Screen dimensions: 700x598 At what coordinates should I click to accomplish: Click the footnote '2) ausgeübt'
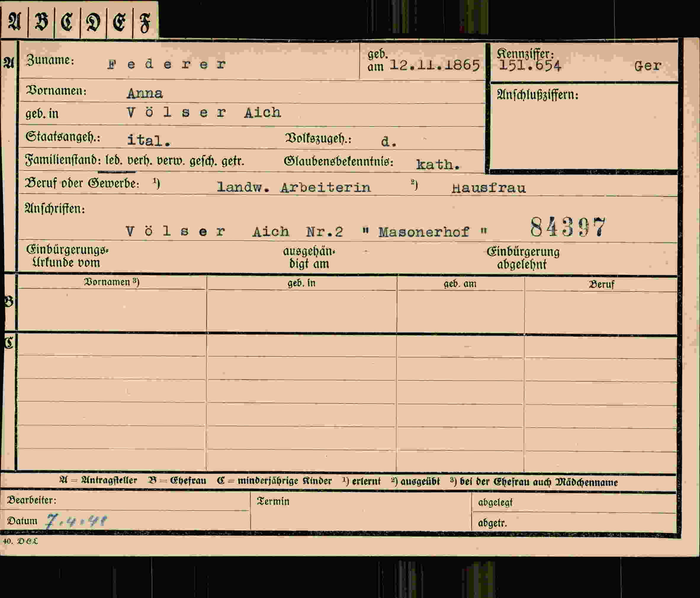coord(415,481)
